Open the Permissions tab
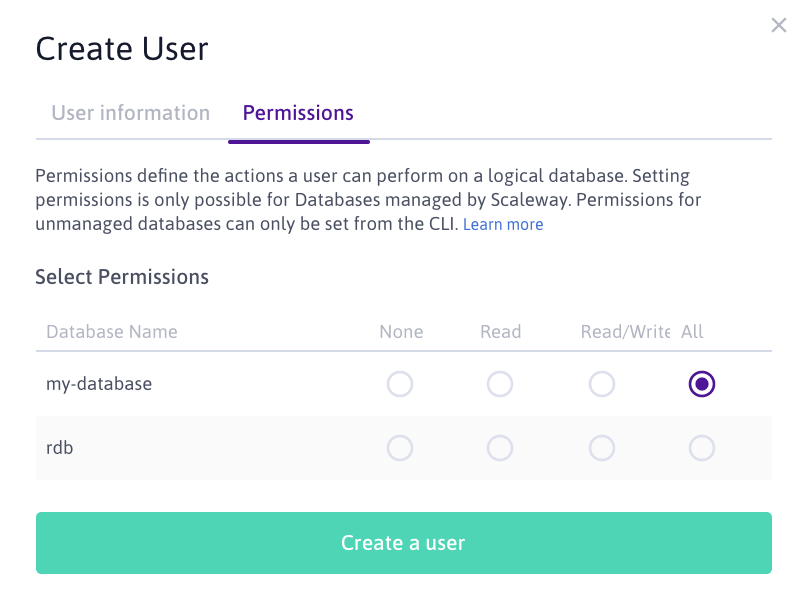This screenshot has height=598, width=806. (298, 113)
